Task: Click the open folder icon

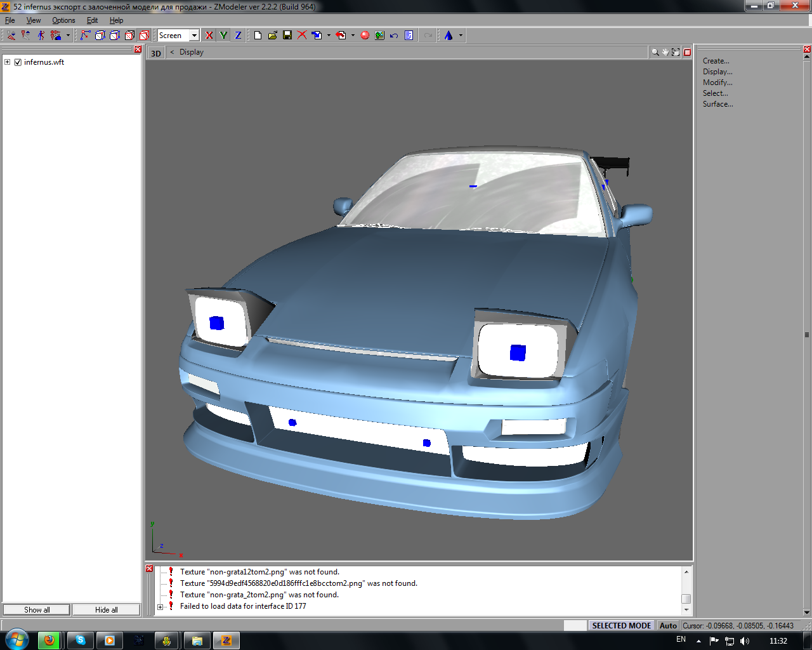Action: tap(273, 36)
